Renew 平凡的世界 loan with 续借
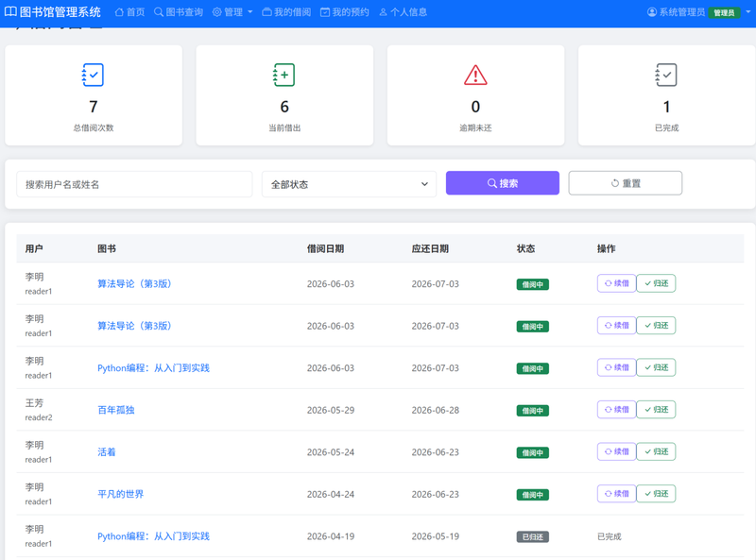 [617, 494]
